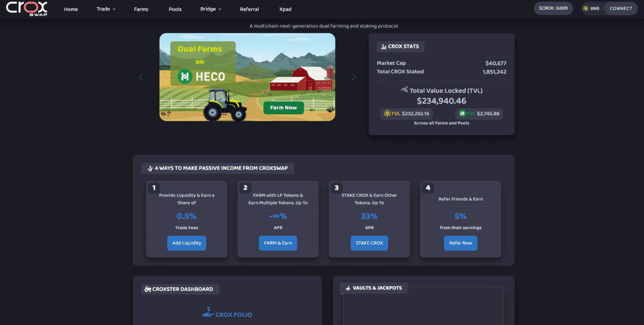
Task: Click the hand-with-dollar CROX FOLIO icon
Action: tap(208, 312)
